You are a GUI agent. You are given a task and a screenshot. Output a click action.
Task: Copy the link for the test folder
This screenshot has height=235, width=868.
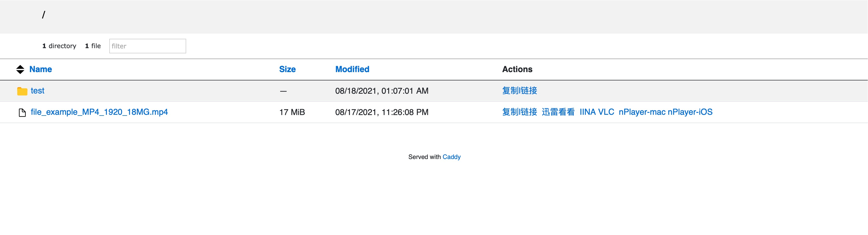coord(519,91)
